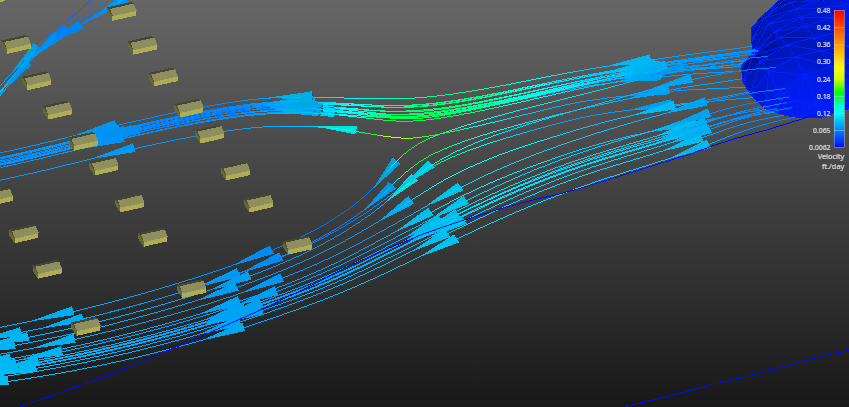Pick the lowest tan block near bottom-left
Image resolution: width=849 pixels, height=407 pixels.
(x=86, y=327)
